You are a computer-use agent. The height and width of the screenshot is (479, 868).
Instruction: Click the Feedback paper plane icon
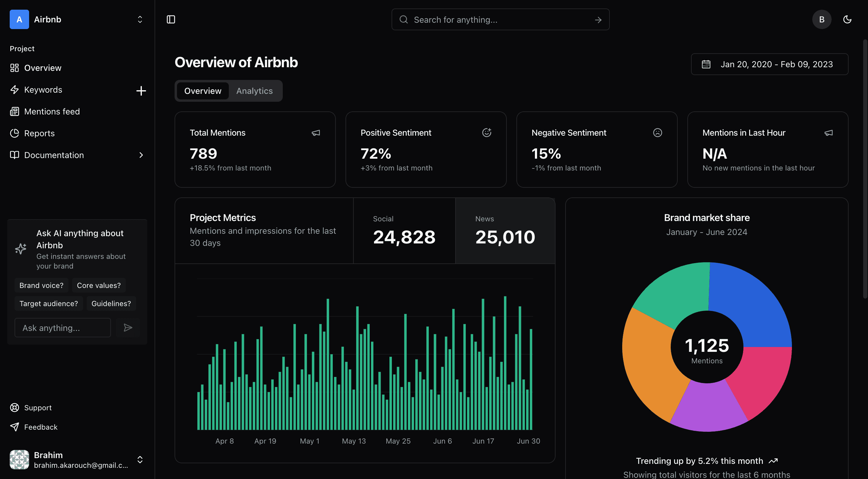click(x=15, y=427)
